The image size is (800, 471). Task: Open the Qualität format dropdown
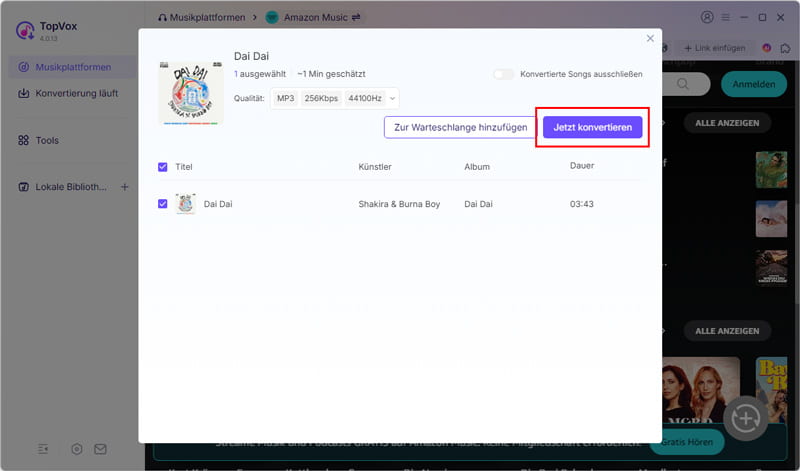(x=334, y=98)
